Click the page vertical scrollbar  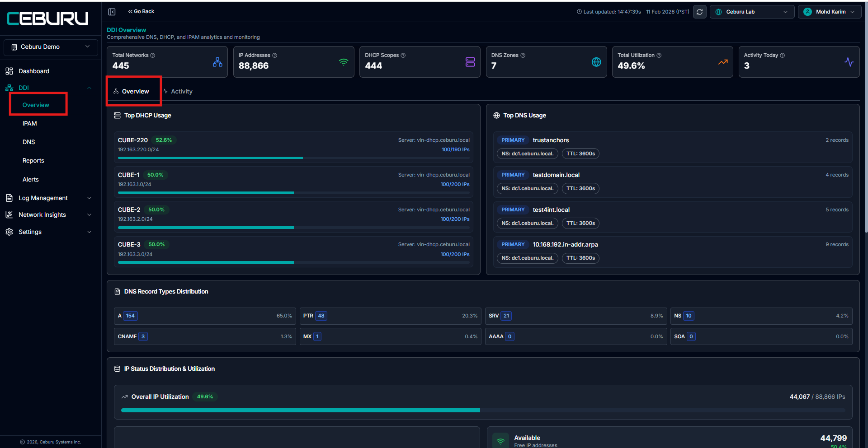pos(866,117)
